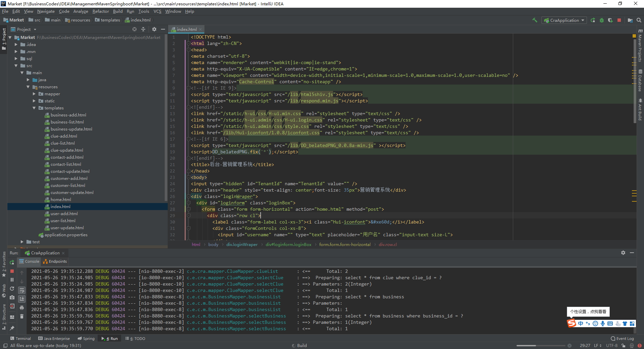Run CraApplication with coverage
The image size is (644, 349).
(610, 20)
